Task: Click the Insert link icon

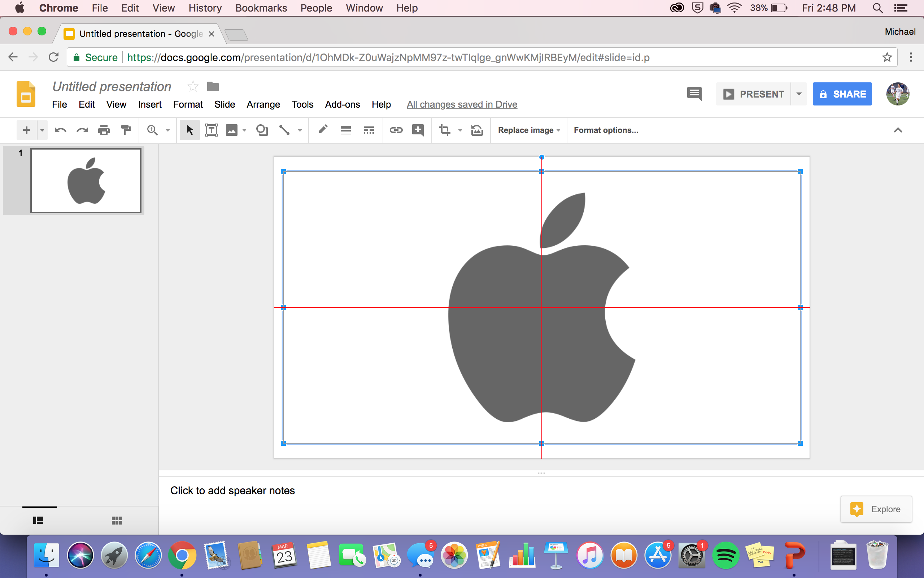Action: click(396, 130)
